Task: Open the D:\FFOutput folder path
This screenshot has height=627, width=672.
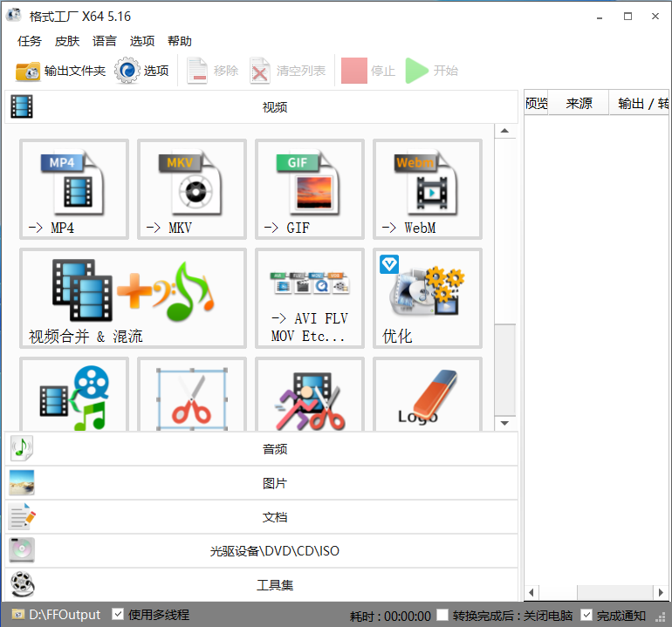Action: [x=64, y=615]
